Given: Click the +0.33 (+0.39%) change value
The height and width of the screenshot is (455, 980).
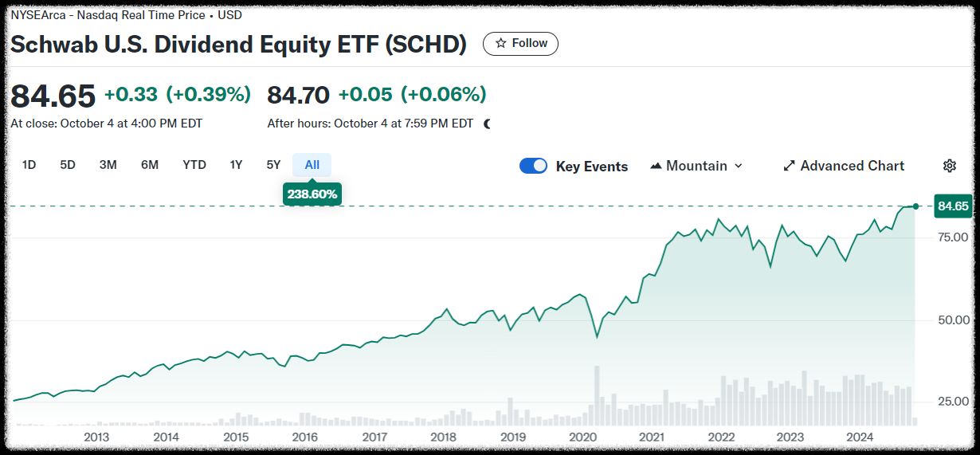Looking at the screenshot, I should tap(178, 94).
